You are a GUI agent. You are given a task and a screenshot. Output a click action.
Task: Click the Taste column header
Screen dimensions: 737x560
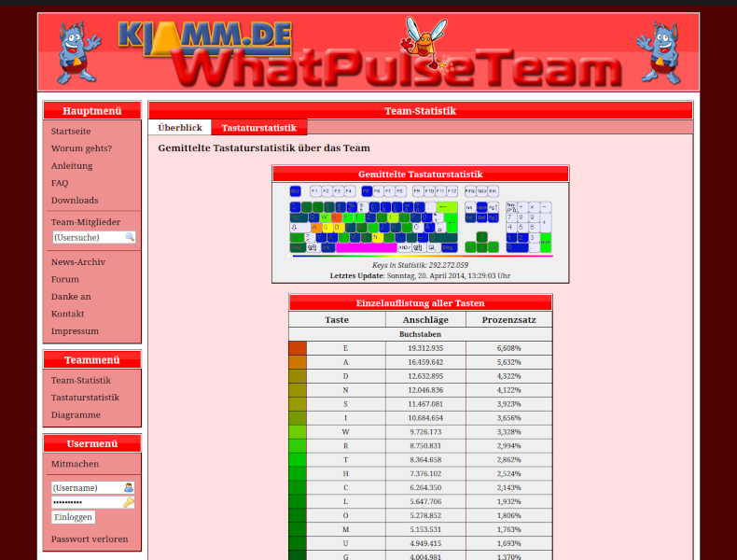tap(337, 320)
